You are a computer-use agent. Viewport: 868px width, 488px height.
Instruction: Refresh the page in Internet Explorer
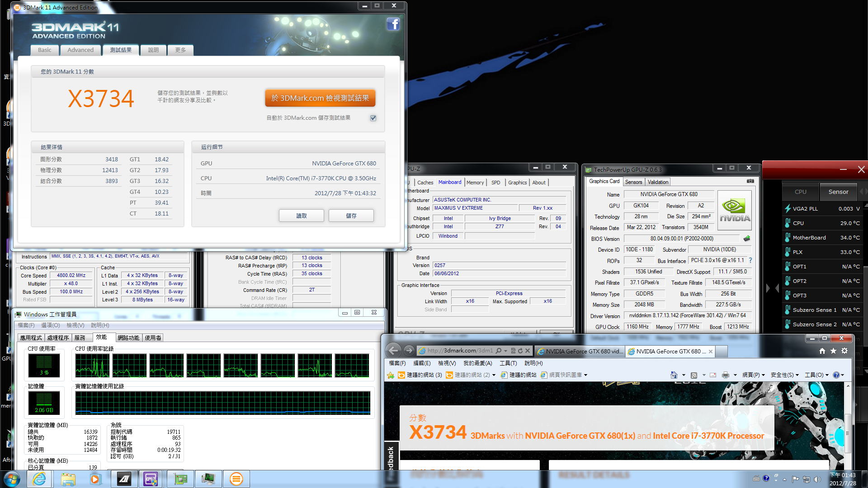pyautogui.click(x=520, y=351)
